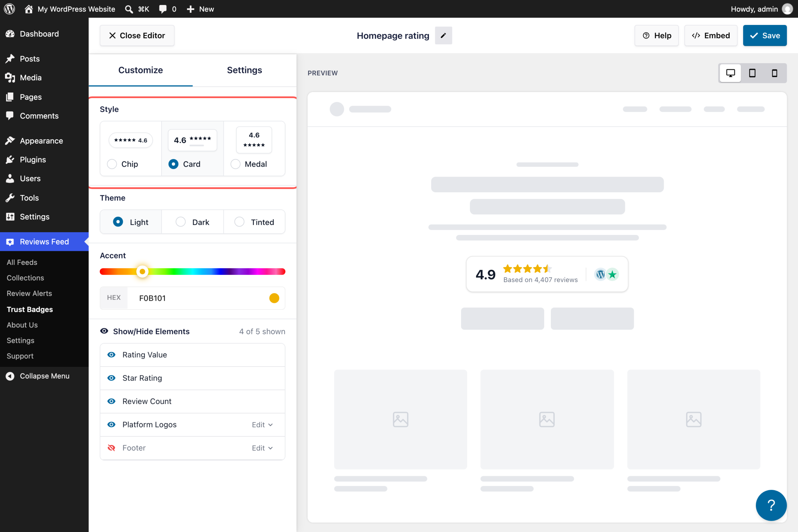Viewport: 798px width, 532px height.
Task: Click the pencil icon to rename Homepage rating
Action: click(443, 36)
